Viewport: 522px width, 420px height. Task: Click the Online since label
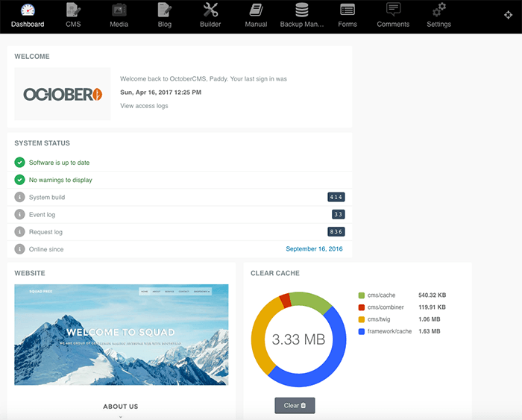click(x=46, y=249)
